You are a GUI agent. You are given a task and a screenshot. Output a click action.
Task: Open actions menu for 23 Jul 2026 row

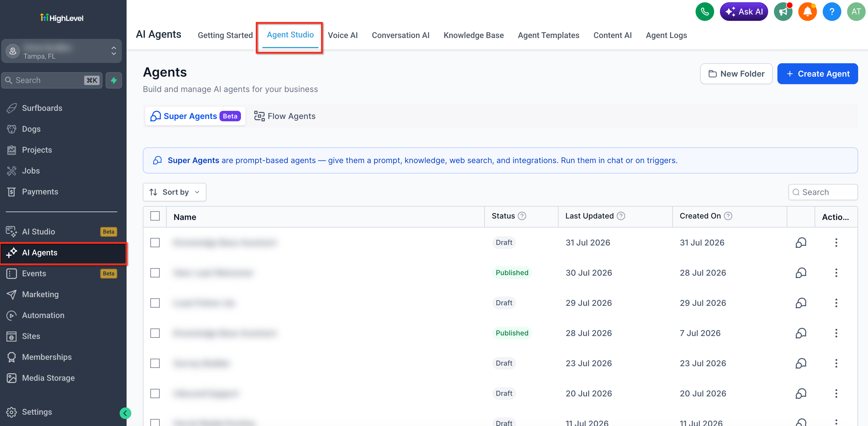[x=836, y=363]
